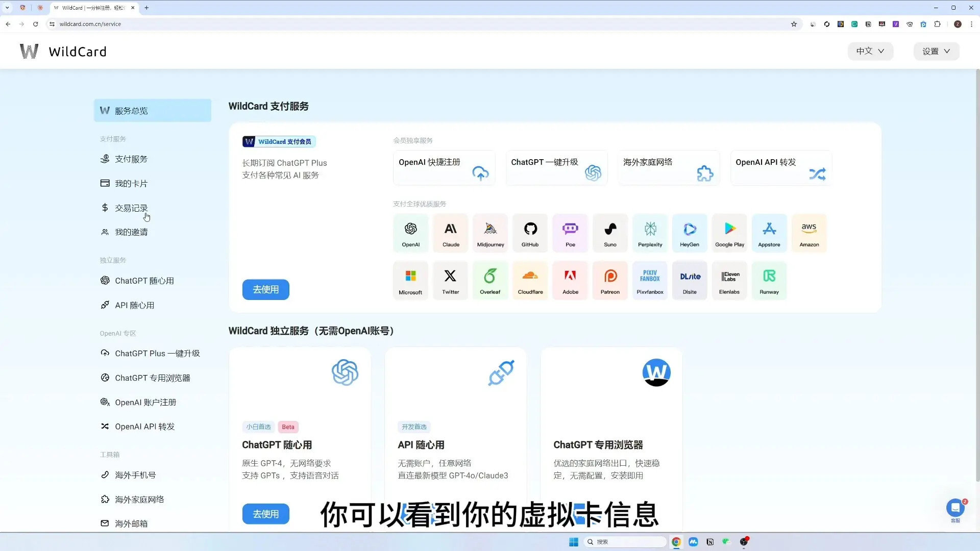
Task: Open the Elenlabs service tile
Action: coord(729,281)
